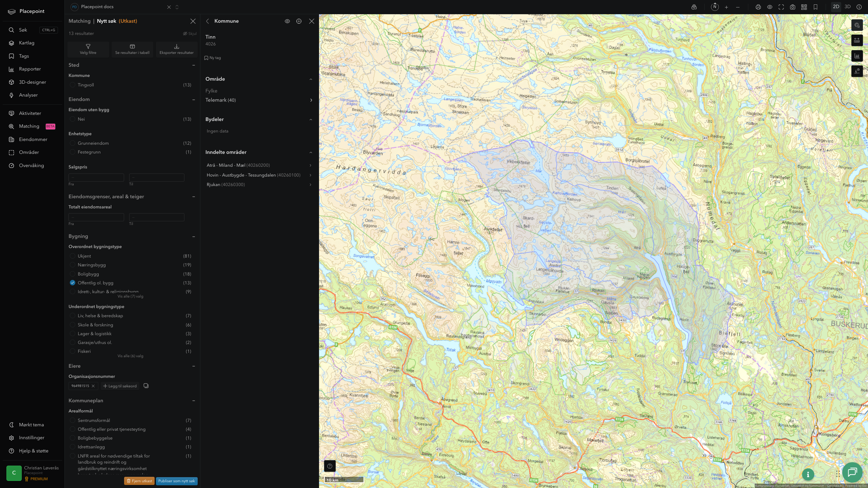The height and width of the screenshot is (488, 868).
Task: Open the bar chart tool on map
Action: [857, 56]
